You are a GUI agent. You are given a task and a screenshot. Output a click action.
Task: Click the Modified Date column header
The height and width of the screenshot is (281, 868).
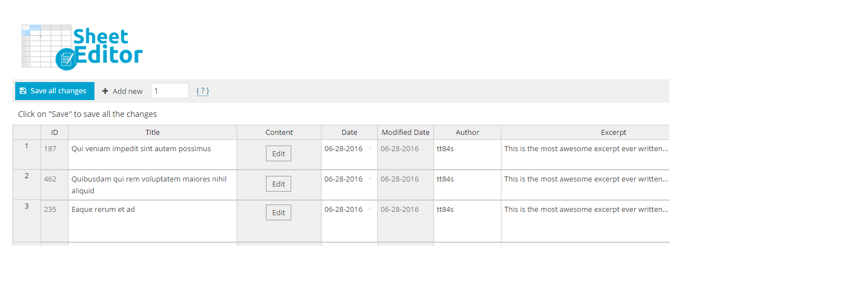coord(405,133)
